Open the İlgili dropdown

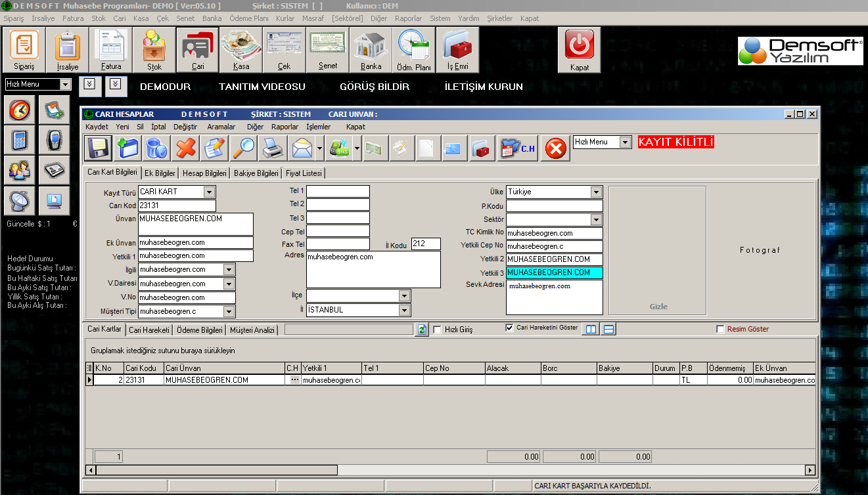229,270
